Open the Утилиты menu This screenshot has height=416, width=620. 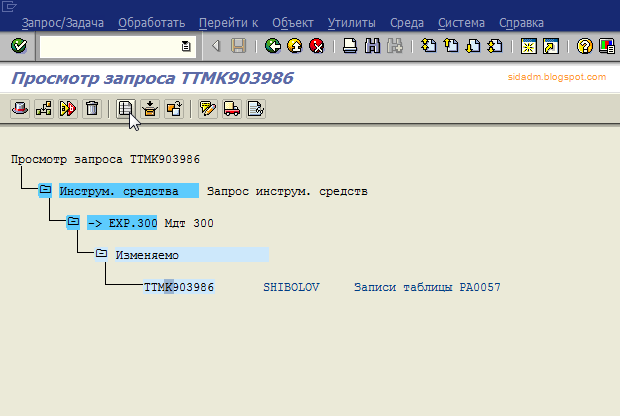tap(352, 23)
